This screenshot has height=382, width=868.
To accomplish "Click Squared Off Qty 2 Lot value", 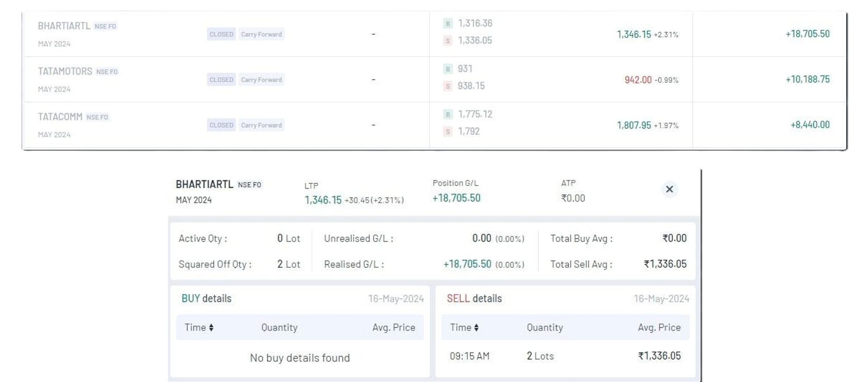I will coord(288,264).
